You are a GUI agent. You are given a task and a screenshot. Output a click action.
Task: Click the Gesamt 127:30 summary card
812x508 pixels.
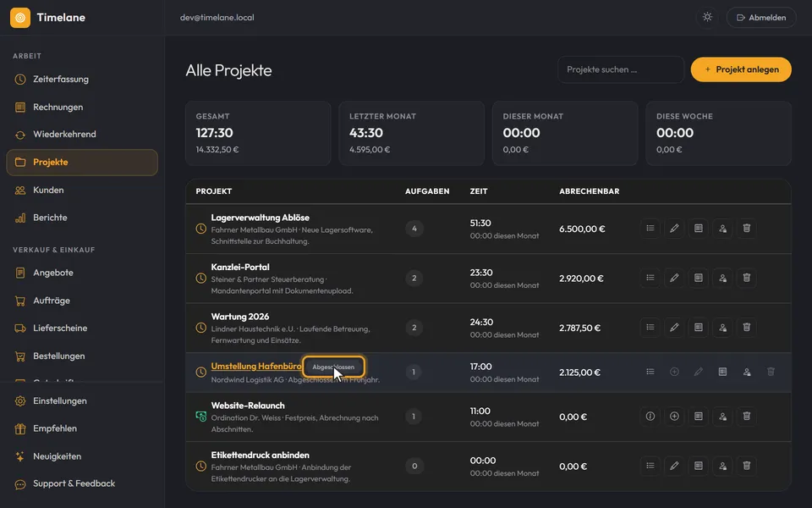pyautogui.click(x=258, y=133)
